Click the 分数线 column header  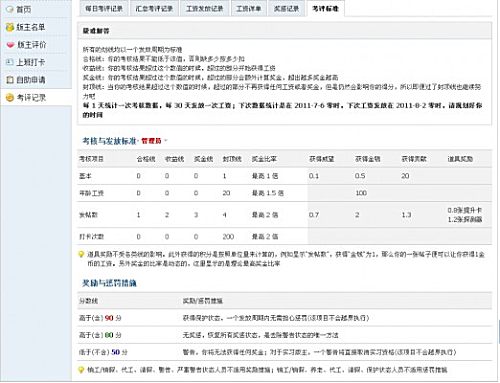coord(88,301)
